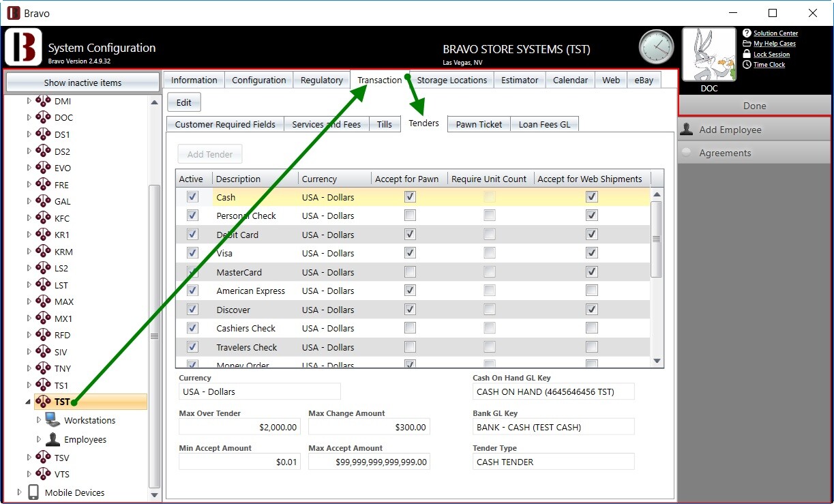834x504 pixels.
Task: Enable Accept for Pawn on Cashiers Check
Action: point(410,328)
